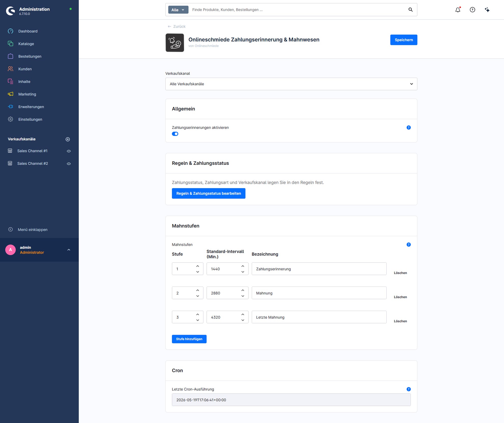Click Regeln & Zahlungsstatus bearbeiten button
Image resolution: width=504 pixels, height=423 pixels.
208,193
